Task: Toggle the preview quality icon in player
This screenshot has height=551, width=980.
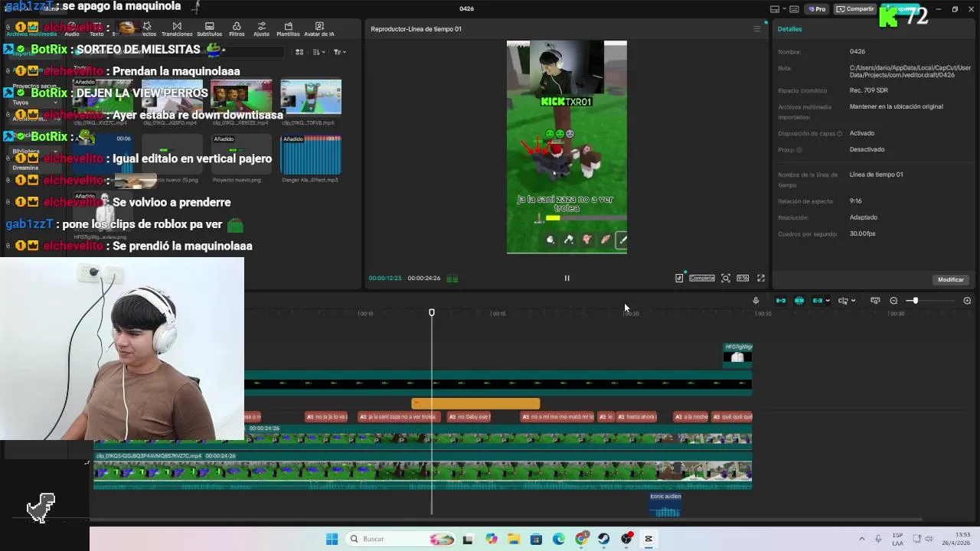Action: tap(679, 278)
